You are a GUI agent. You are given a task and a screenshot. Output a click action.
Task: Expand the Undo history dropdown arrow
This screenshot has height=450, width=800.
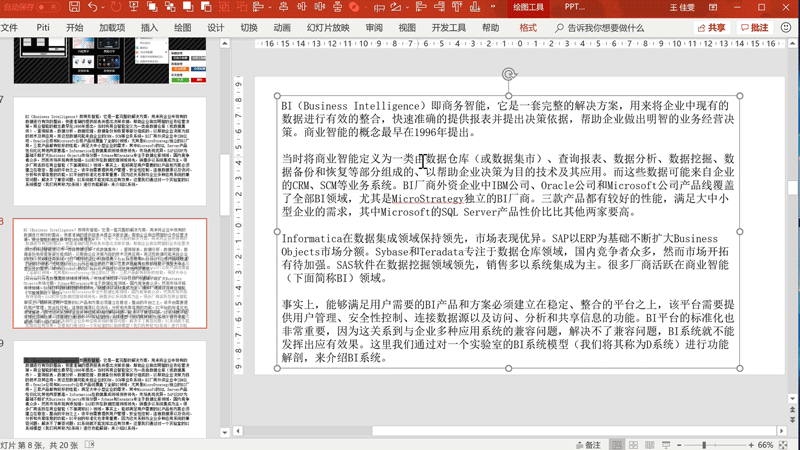[x=103, y=7]
